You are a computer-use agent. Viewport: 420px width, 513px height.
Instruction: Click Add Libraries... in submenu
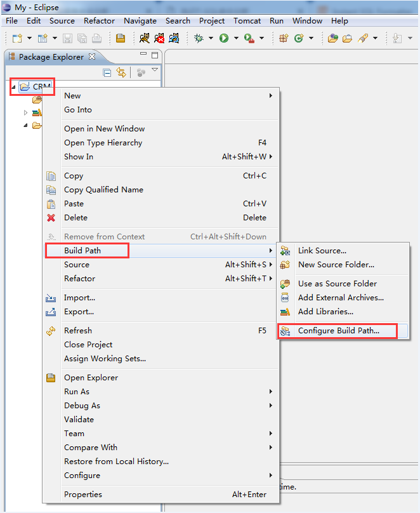click(x=343, y=312)
